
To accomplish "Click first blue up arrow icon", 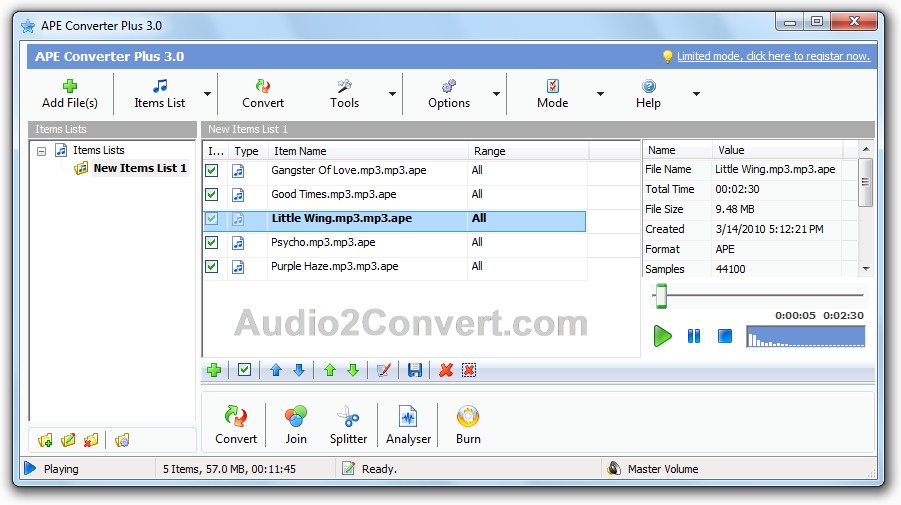I will (x=276, y=371).
